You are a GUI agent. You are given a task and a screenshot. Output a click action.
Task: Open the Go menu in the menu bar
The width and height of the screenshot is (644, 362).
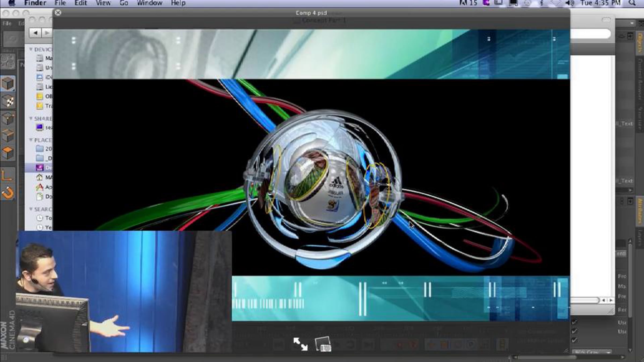(x=124, y=3)
